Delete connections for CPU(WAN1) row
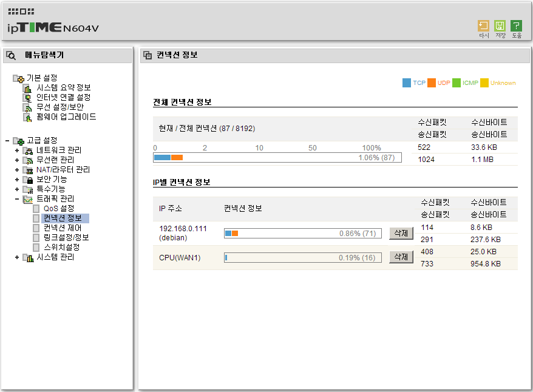 tap(401, 257)
